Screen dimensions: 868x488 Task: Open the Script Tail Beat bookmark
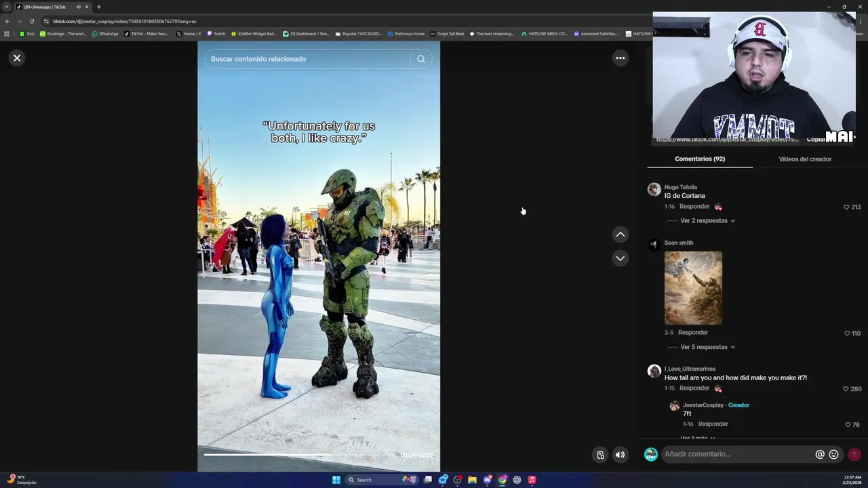click(448, 33)
